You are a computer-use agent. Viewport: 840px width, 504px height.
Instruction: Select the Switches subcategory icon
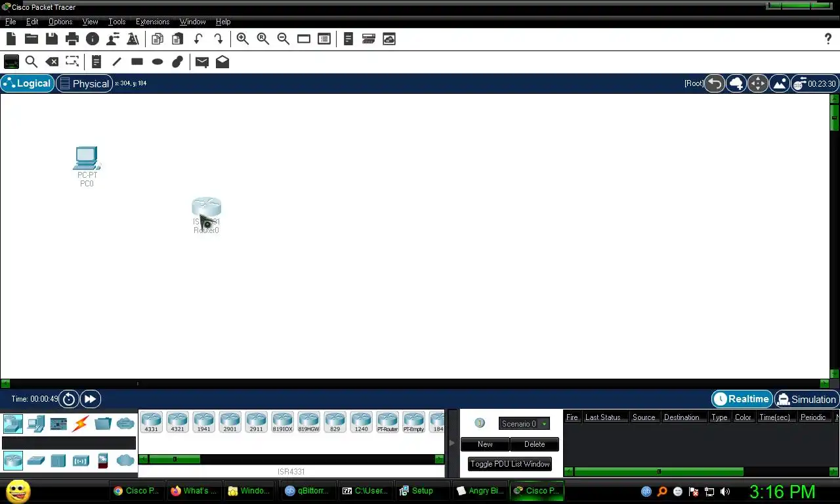(35, 461)
